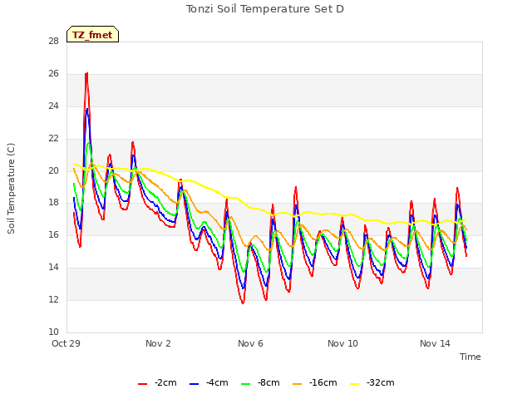Click the 14 y-axis tick label
532x399 pixels.
(53, 268)
